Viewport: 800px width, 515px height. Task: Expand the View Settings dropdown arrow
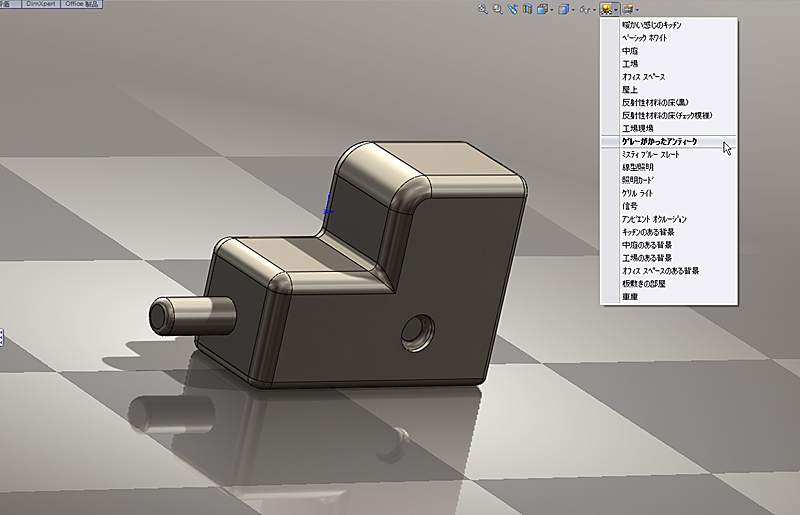click(x=637, y=10)
